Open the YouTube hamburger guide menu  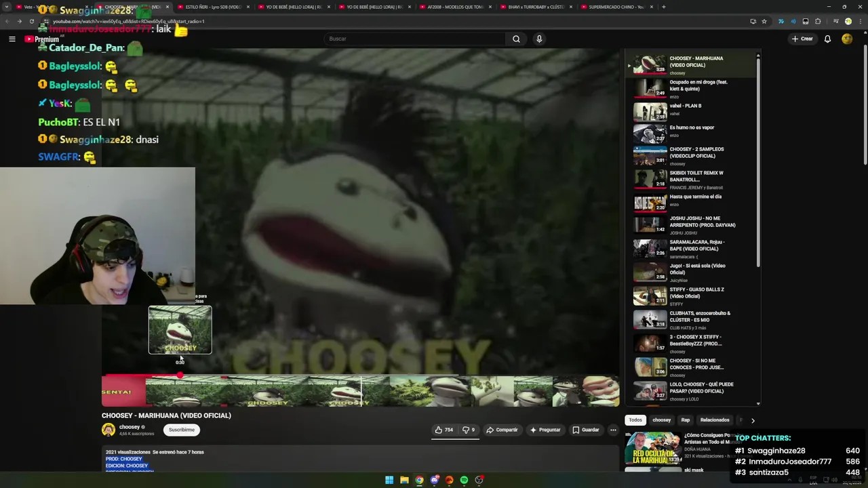(12, 39)
